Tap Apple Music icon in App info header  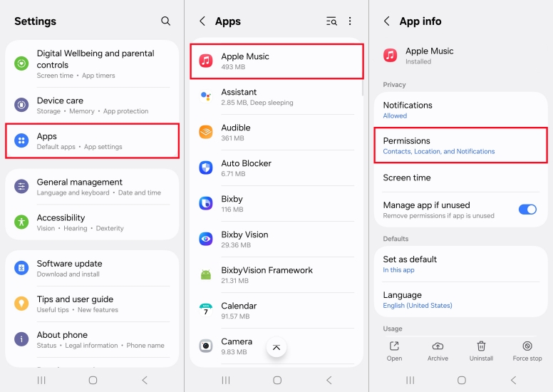(391, 56)
